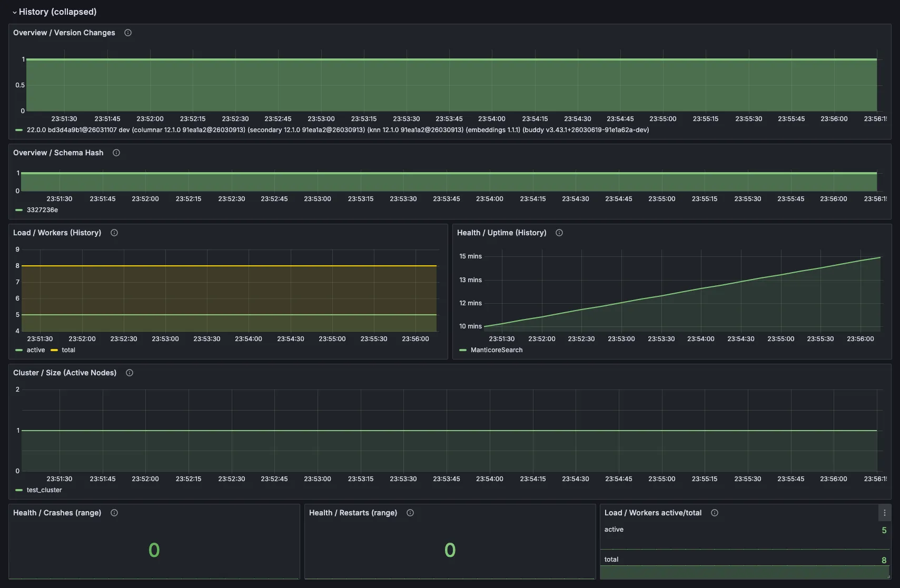Toggle ManticoreSearch series in Uptime legend
The height and width of the screenshot is (588, 900).
click(496, 350)
